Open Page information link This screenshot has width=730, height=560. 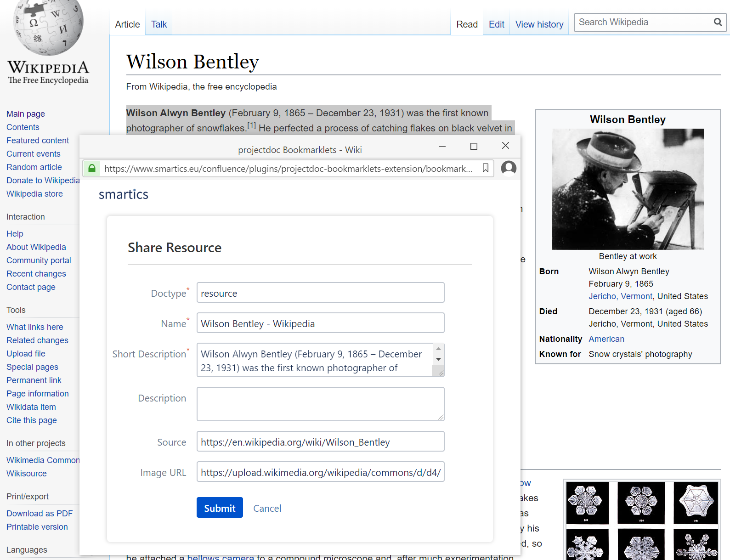click(38, 394)
